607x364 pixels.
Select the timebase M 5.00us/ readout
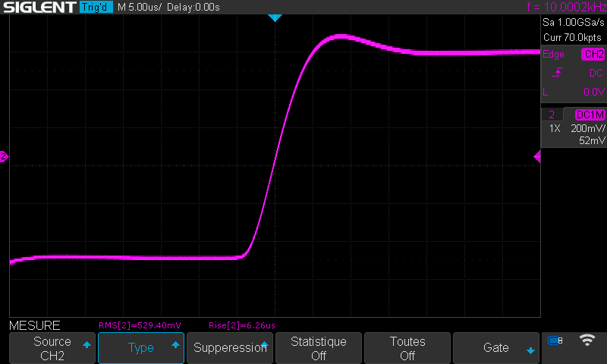pyautogui.click(x=139, y=7)
